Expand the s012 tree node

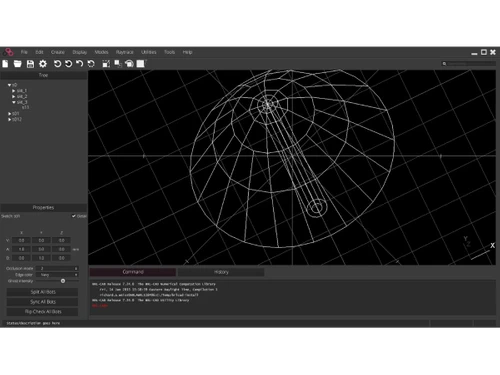9,119
